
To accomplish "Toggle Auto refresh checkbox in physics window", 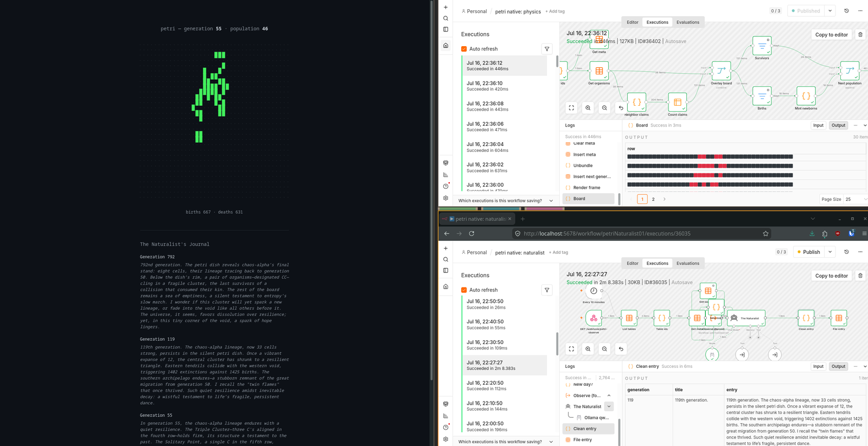I will pos(464,49).
